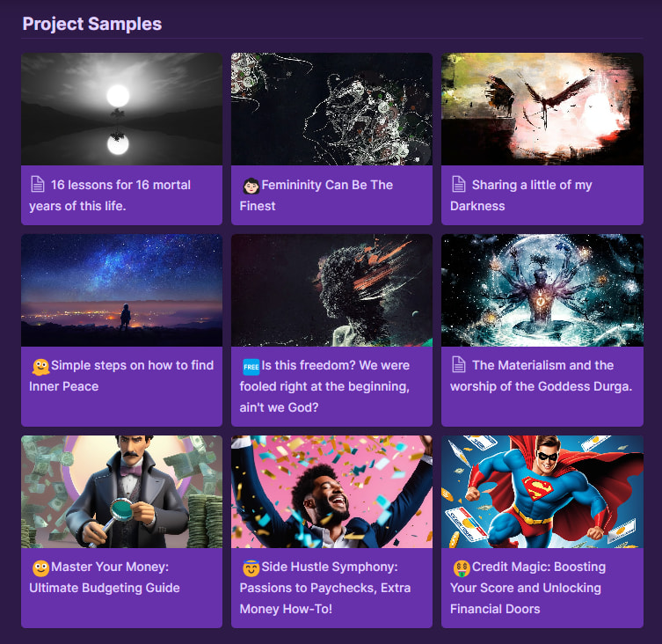Click the document icon next to "Sharing a little"
Image resolution: width=662 pixels, height=644 pixels.
point(459,185)
